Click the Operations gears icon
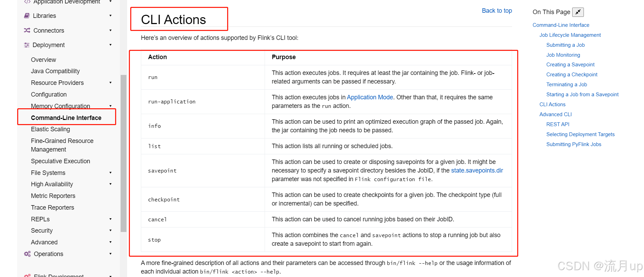Image resolution: width=644 pixels, height=277 pixels. [27, 254]
